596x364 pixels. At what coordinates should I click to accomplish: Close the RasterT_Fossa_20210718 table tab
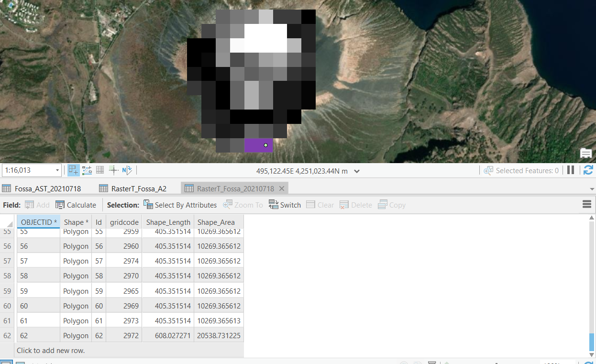coord(282,188)
